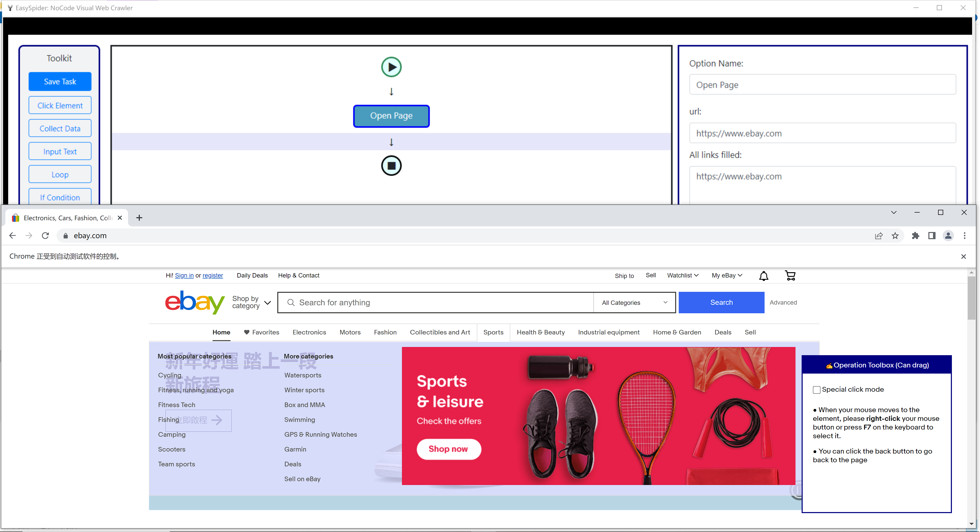
Task: Click the heart Favorites nav item
Action: (261, 332)
